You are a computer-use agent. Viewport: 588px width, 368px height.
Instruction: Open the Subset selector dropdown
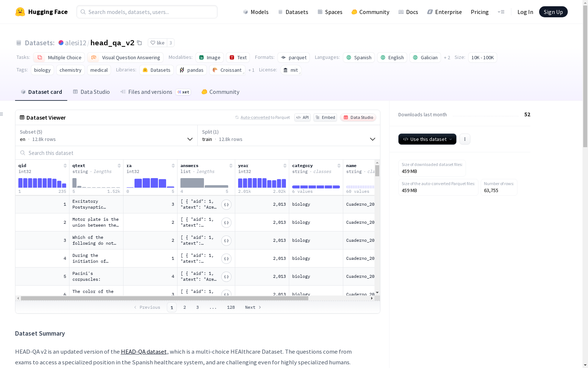click(107, 135)
